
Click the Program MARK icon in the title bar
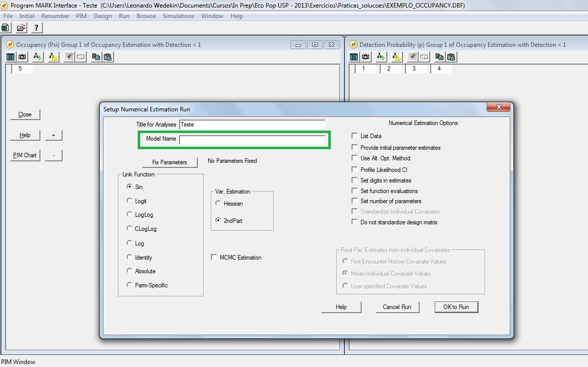click(x=5, y=5)
